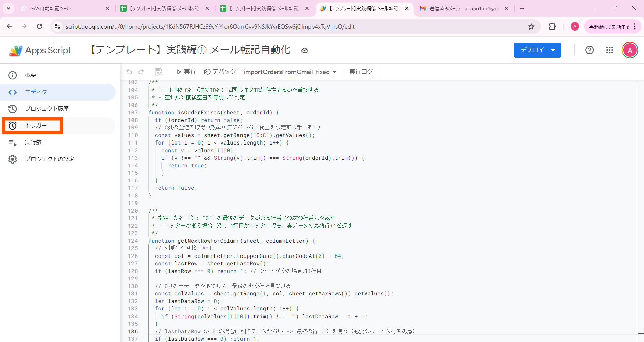The image size is (644, 342).
Task: Open プロジェクト履歴 (Project history)
Action: 47,109
